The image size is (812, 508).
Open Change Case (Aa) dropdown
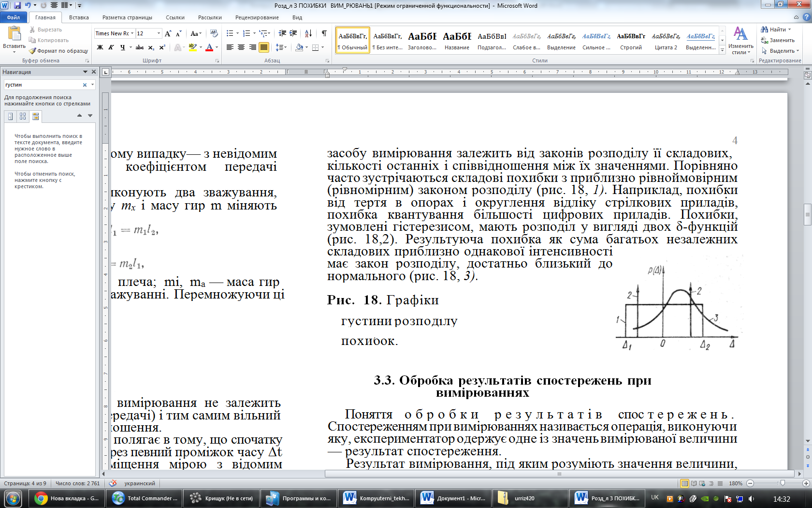196,33
